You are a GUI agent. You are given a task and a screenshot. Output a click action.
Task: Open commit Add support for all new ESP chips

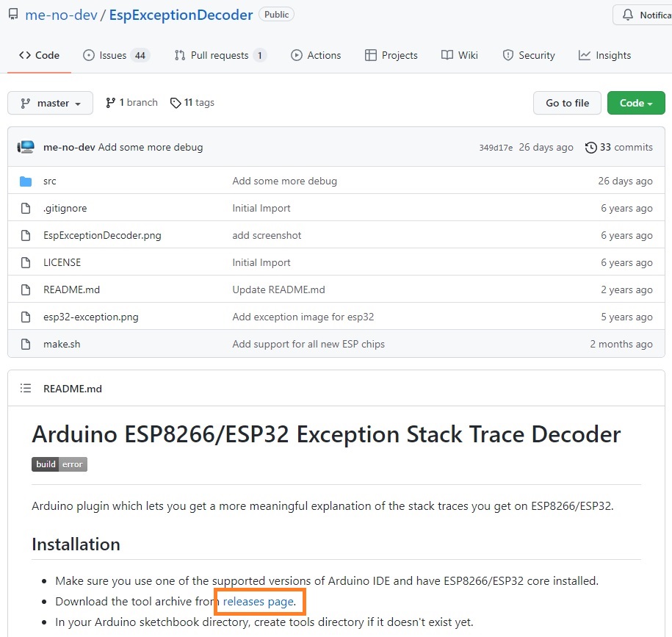pos(308,345)
